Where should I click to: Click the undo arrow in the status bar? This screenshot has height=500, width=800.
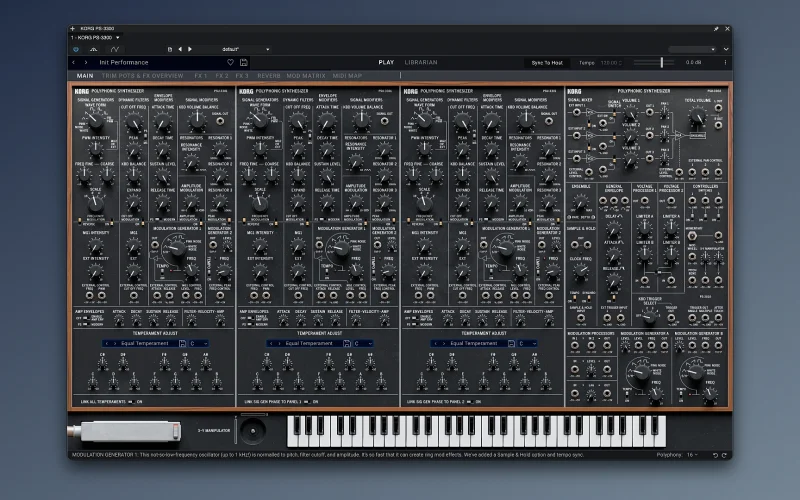(x=715, y=455)
